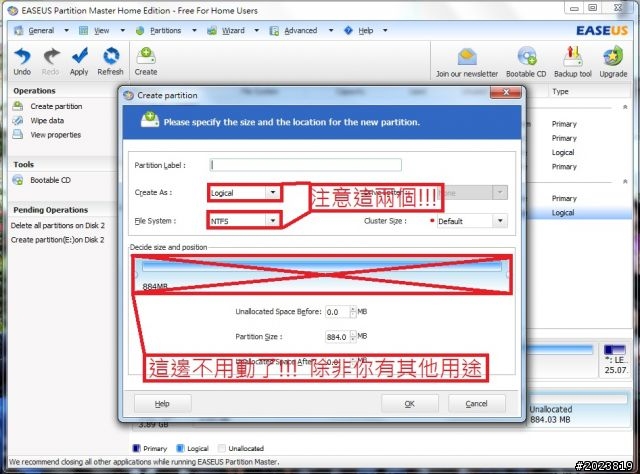
Task: Click the Unallocated legend color swatch
Action: [222, 448]
